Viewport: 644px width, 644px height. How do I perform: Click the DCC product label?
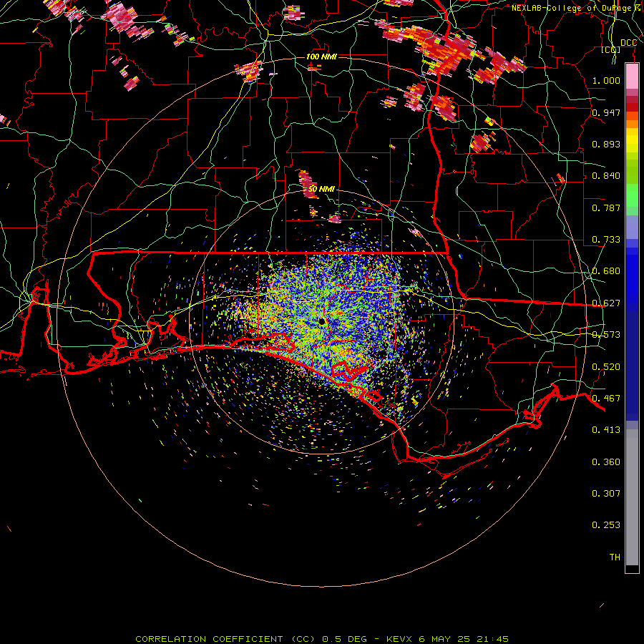[x=628, y=43]
